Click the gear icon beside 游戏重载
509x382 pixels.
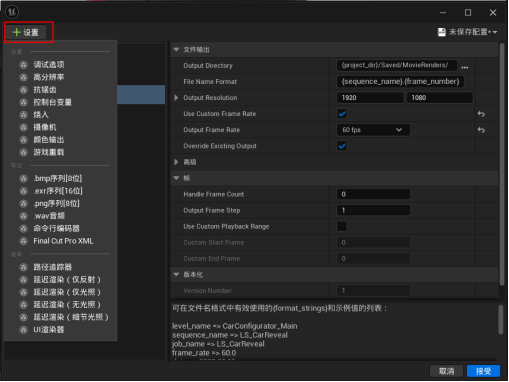pyautogui.click(x=23, y=153)
